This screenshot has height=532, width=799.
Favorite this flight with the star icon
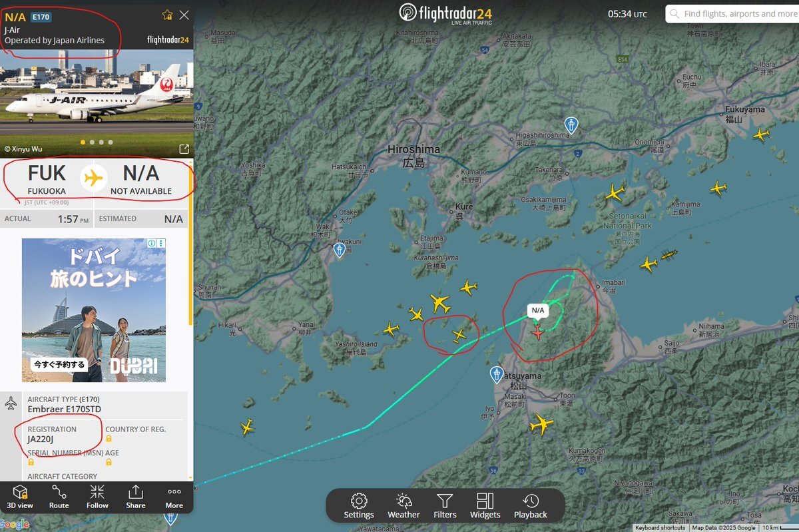click(x=167, y=15)
